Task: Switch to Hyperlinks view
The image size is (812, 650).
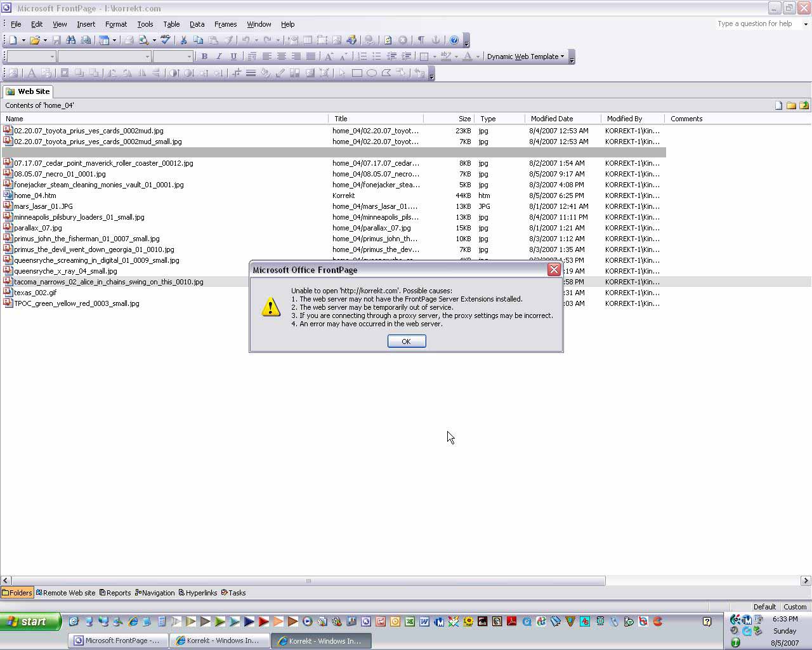Action: pos(198,593)
